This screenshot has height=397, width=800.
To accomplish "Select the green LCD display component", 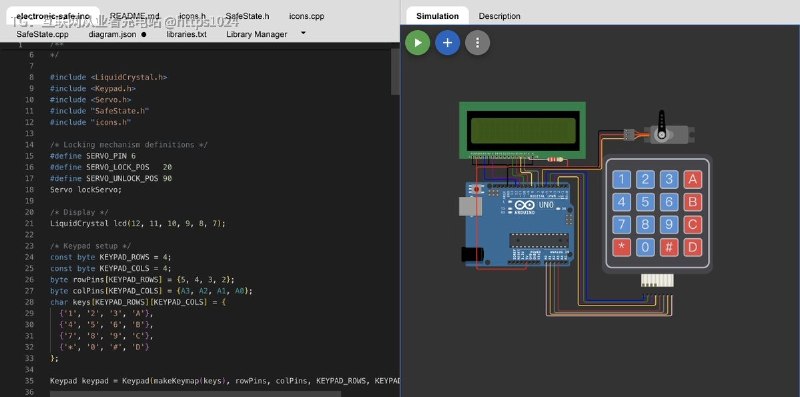I will coord(522,130).
